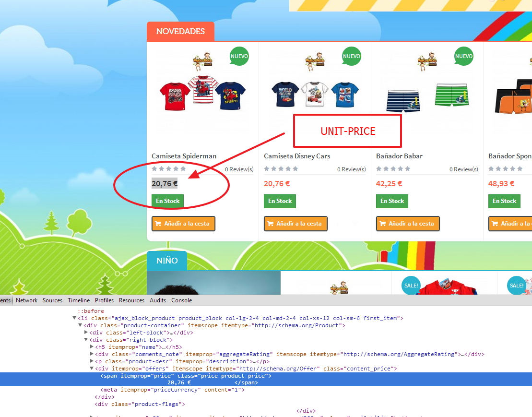Image resolution: width=532 pixels, height=417 pixels.
Task: Expand the p product-desc node
Action: click(x=92, y=361)
